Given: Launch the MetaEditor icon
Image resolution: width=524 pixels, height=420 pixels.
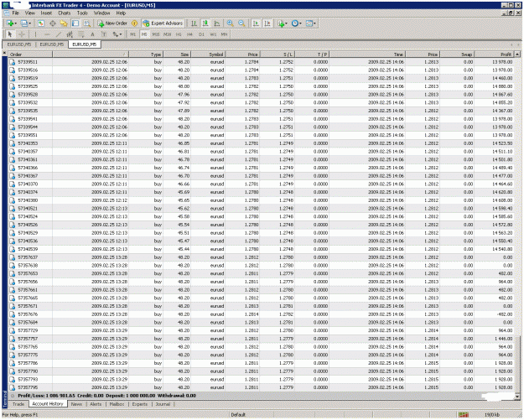Looking at the screenshot, I should pyautogui.click(x=134, y=23).
